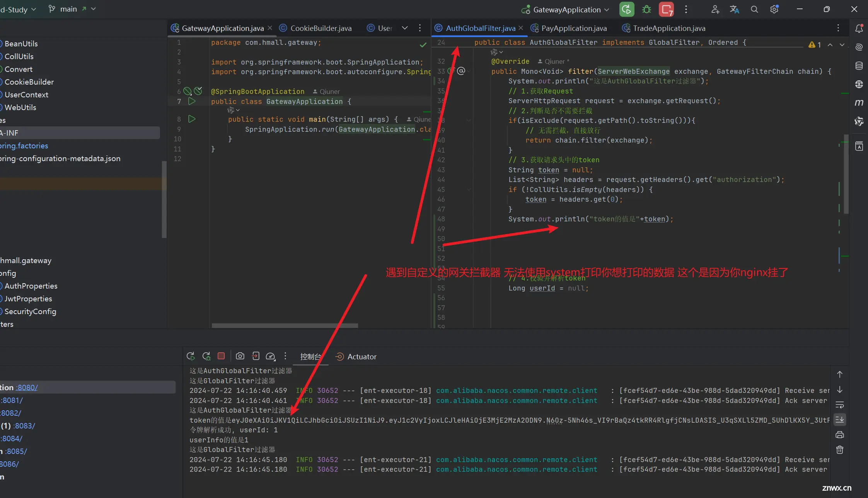The image size is (868, 498).
Task: Toggle soft-wrap in the console
Action: 840,405
